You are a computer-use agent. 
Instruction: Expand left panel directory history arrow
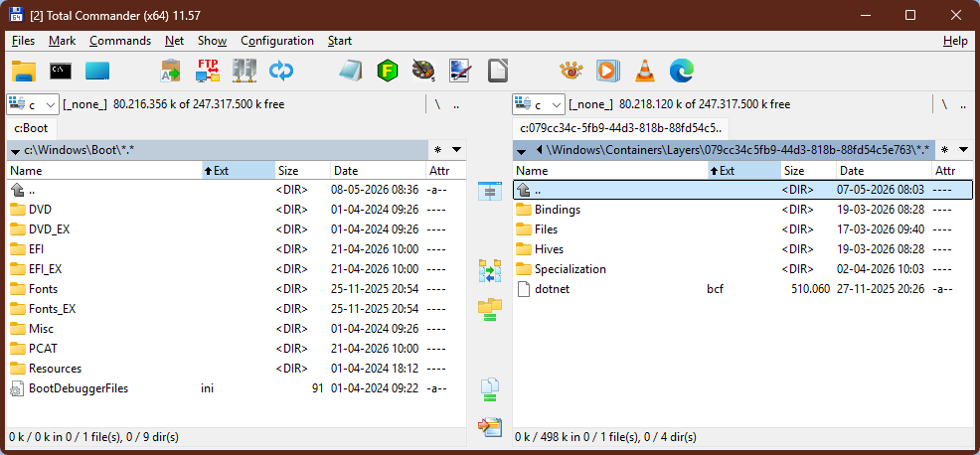pos(457,149)
